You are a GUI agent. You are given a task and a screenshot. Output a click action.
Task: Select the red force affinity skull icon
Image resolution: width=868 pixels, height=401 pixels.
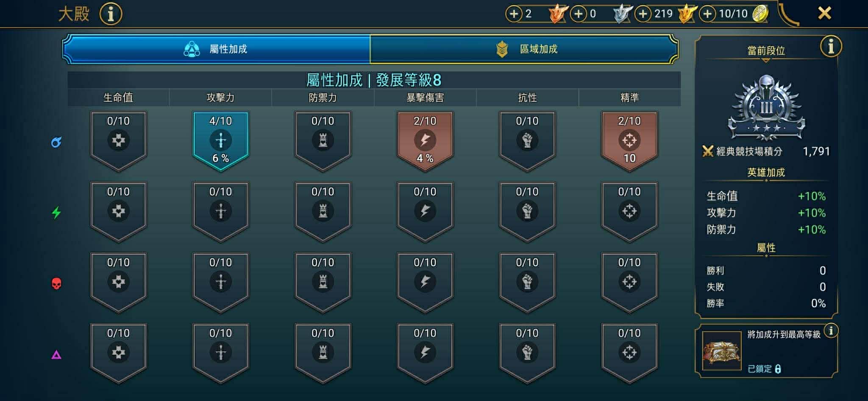56,283
